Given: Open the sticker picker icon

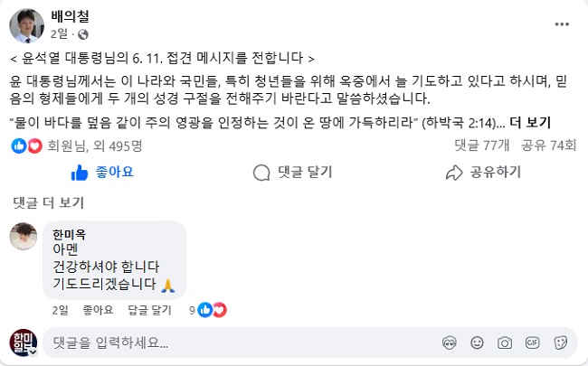Looking at the screenshot, I should 560,343.
